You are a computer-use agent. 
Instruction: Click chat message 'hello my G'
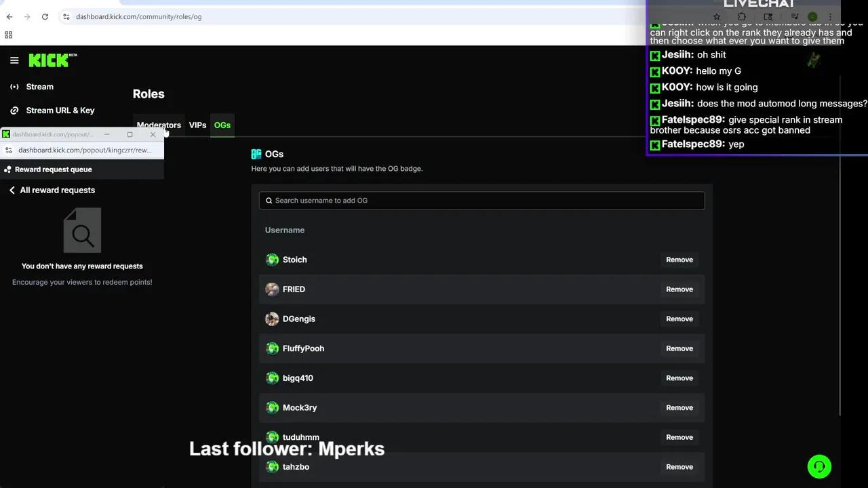[718, 71]
